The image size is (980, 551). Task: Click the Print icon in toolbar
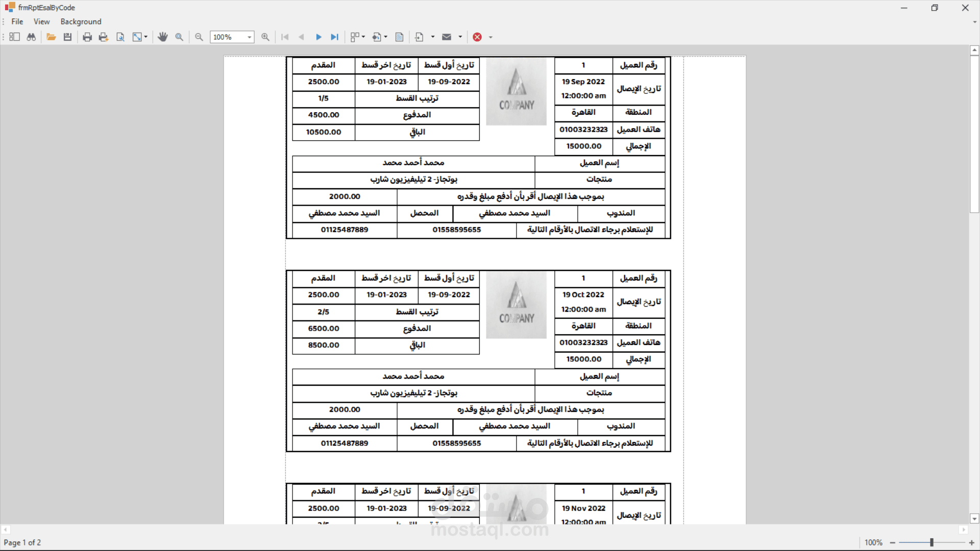tap(87, 37)
